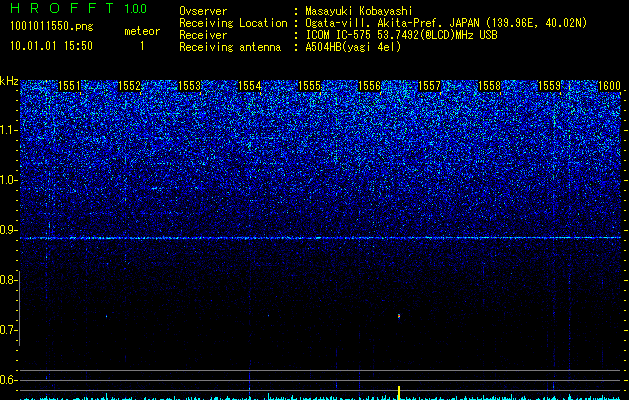This screenshot has width=629, height=400.
Task: Click the 1552 time marker
Action: click(x=130, y=86)
